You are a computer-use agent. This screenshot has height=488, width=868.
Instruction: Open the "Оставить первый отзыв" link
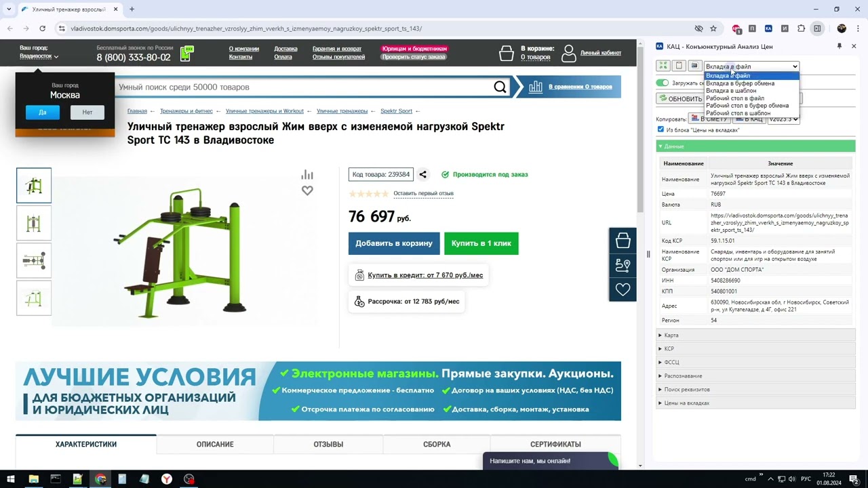423,193
